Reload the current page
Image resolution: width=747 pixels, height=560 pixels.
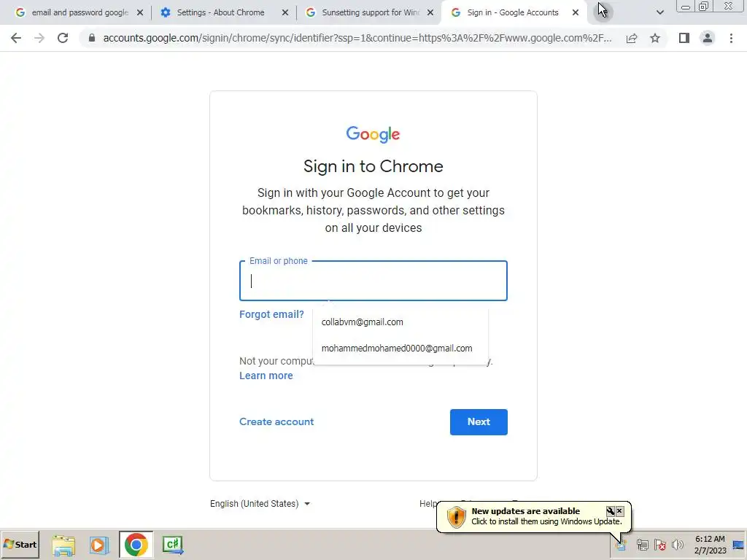tap(63, 38)
